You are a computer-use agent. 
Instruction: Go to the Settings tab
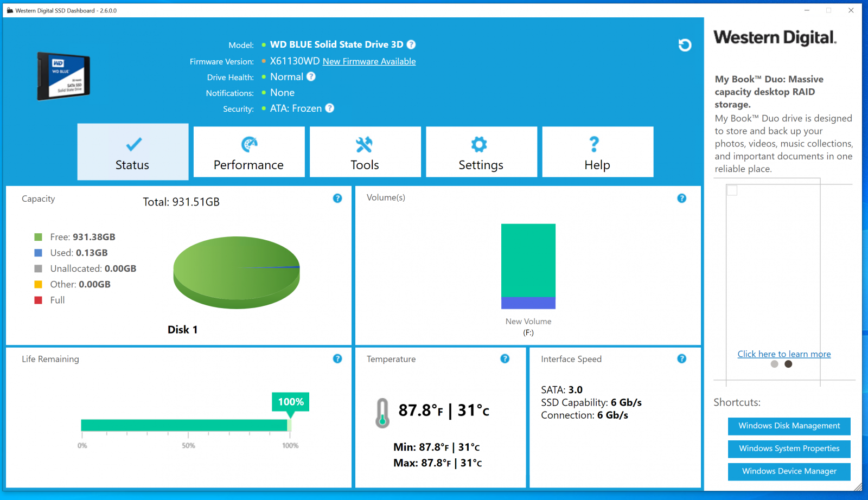click(x=481, y=152)
